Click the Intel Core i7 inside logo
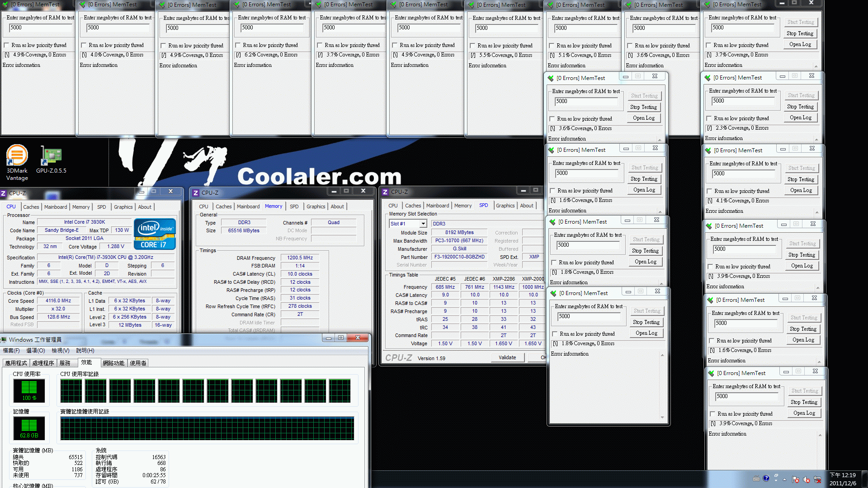The height and width of the screenshot is (488, 868). coord(155,234)
